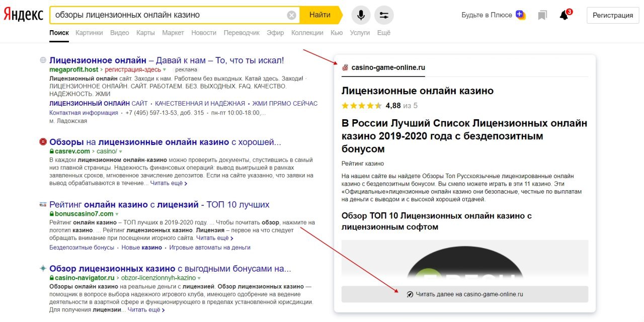
Task: Click the Регистрация button
Action: click(x=613, y=15)
